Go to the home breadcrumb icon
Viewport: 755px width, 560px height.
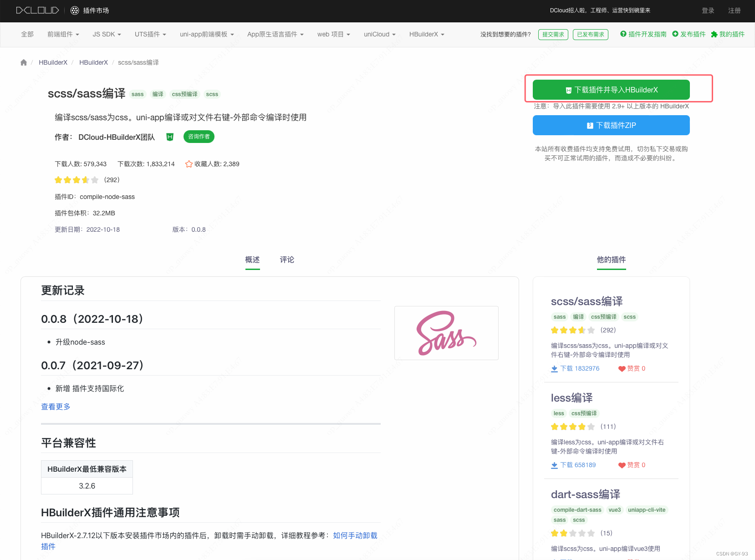click(24, 62)
